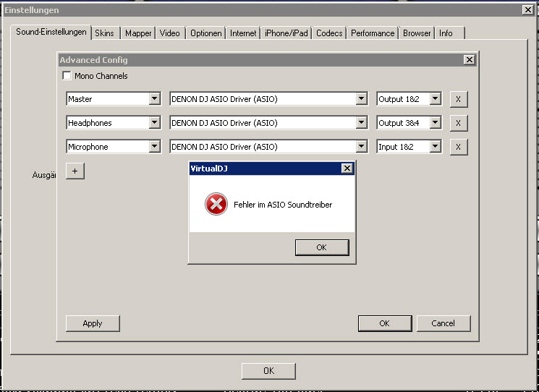The height and width of the screenshot is (392, 539).
Task: Expand the Headphones row sound driver dropdown
Action: 361,123
